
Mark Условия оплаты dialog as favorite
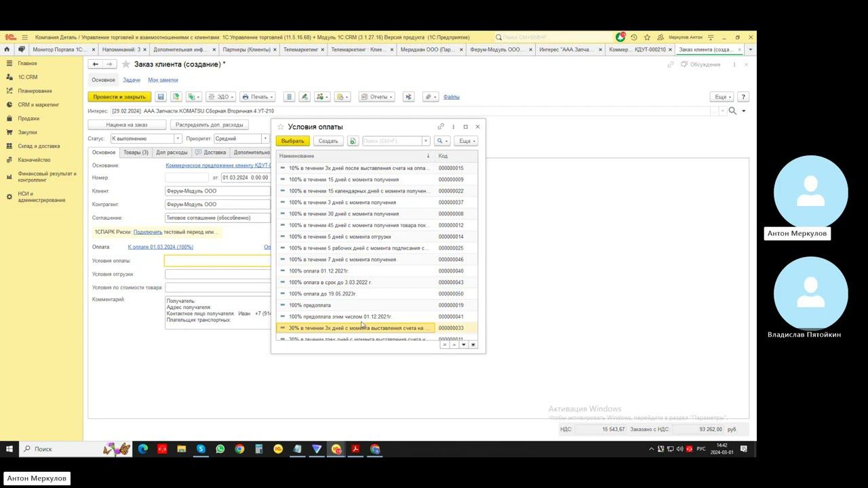pyautogui.click(x=281, y=127)
